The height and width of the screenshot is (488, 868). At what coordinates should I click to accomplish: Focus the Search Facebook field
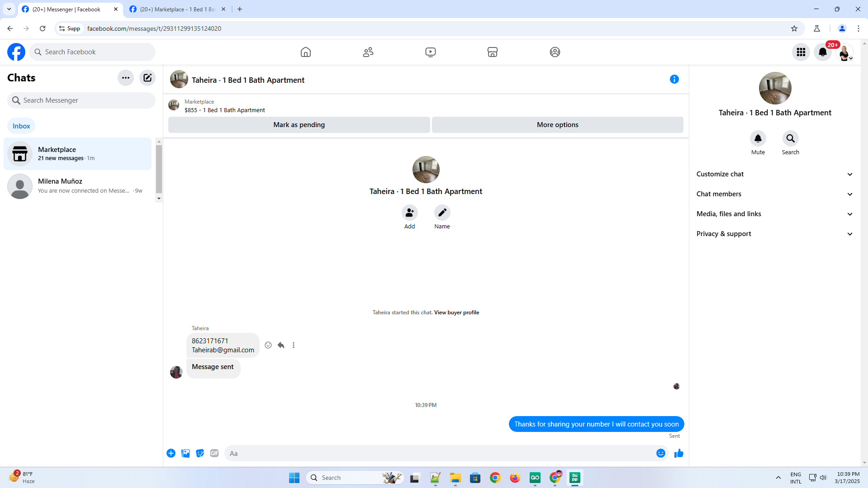92,52
